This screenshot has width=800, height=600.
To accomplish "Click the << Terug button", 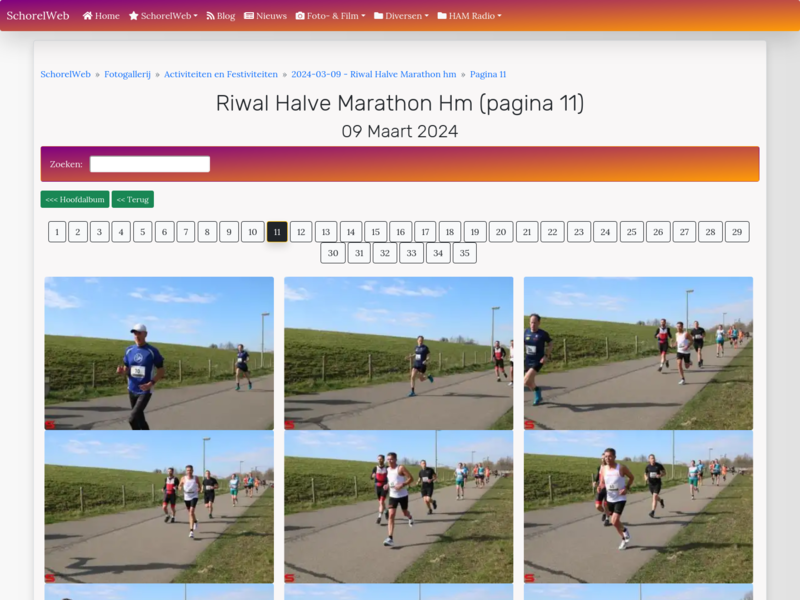I will tap(133, 199).
